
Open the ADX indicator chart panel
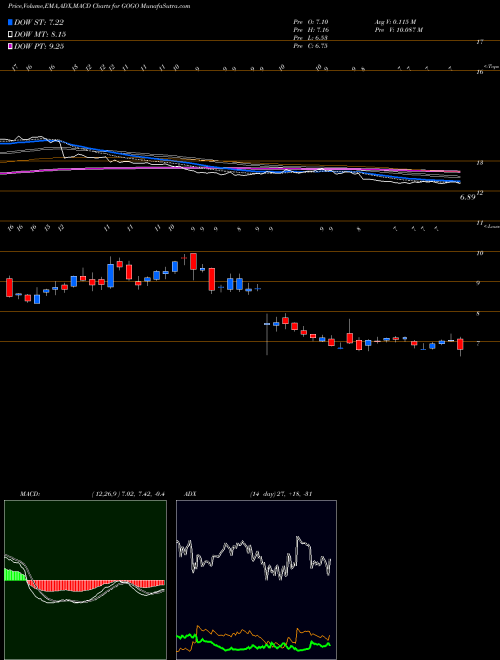click(256, 580)
